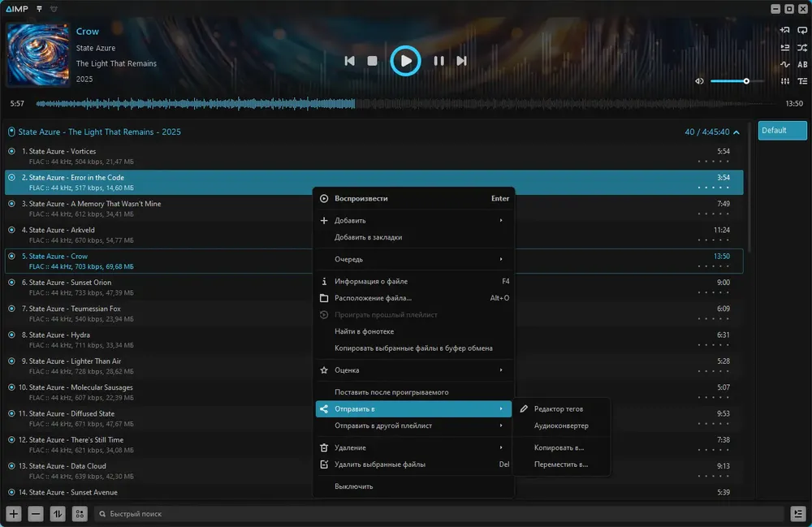This screenshot has width=812, height=527.
Task: Open Информация о файле
Action: click(x=414, y=281)
